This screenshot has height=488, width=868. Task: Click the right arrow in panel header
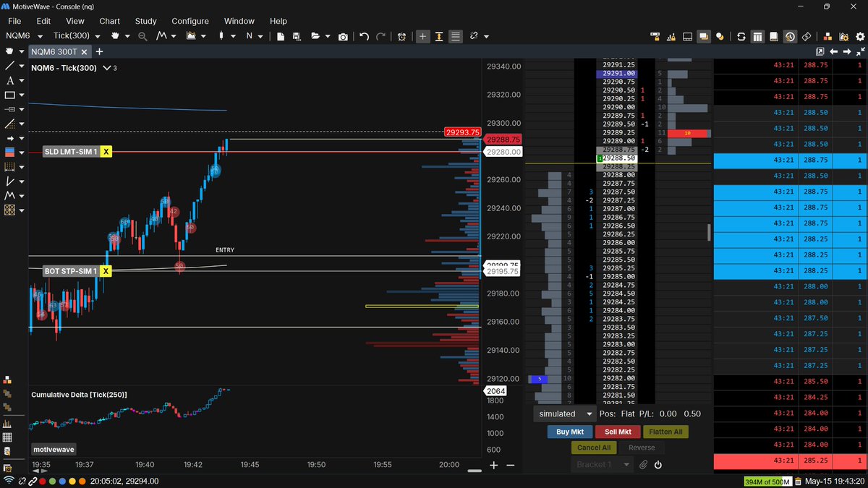click(846, 51)
